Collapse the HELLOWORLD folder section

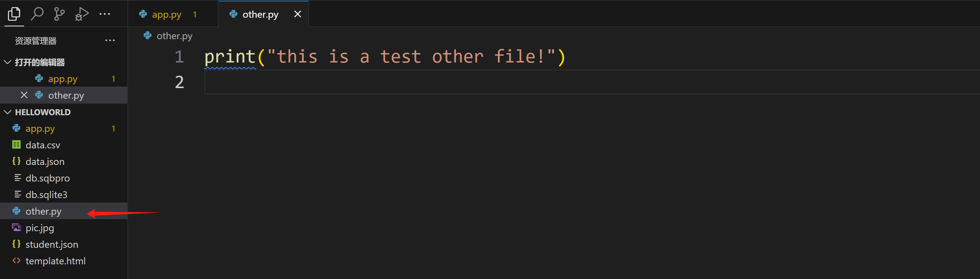tap(8, 112)
